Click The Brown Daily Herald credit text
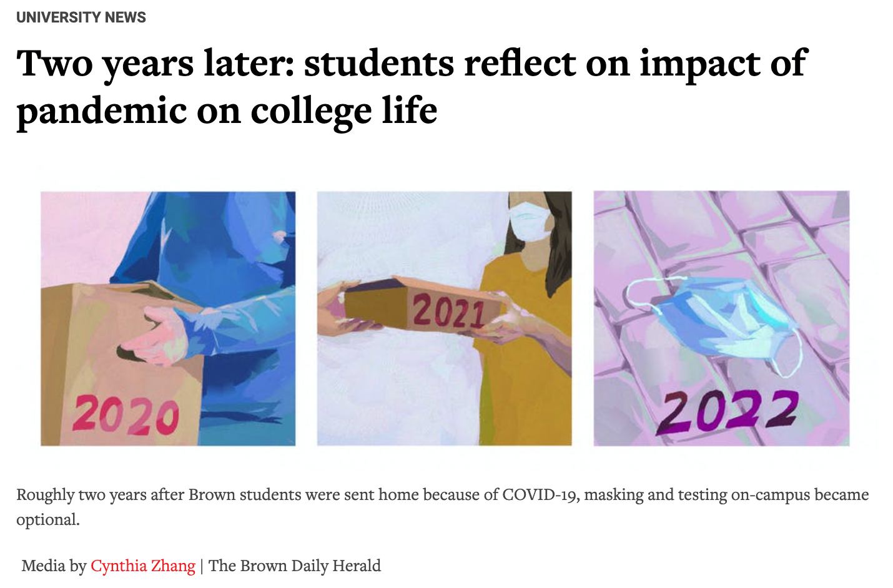893x588 pixels. [295, 566]
